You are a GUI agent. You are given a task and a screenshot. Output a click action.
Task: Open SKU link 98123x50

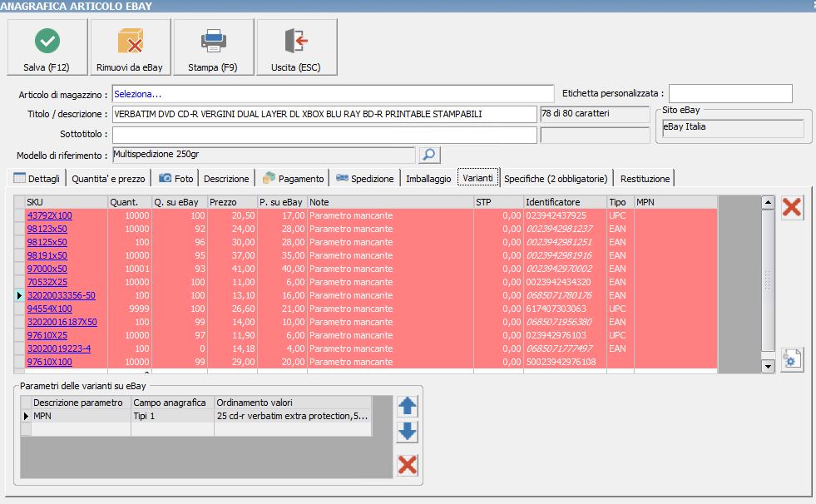pos(47,229)
